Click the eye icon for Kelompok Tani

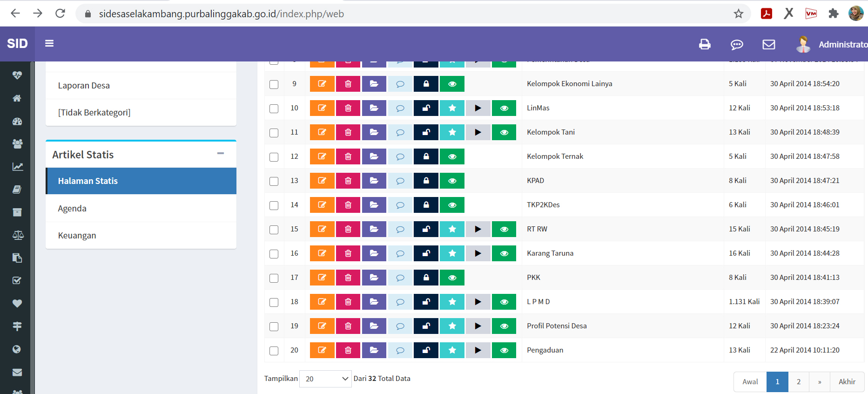(x=504, y=132)
